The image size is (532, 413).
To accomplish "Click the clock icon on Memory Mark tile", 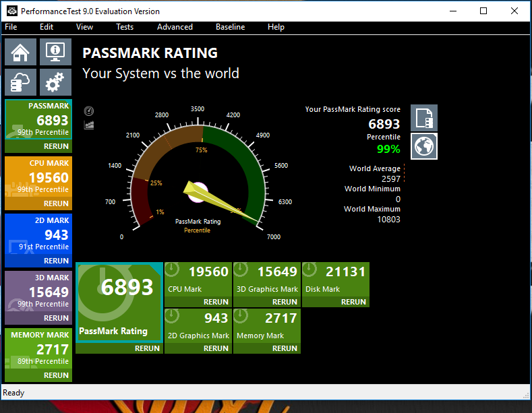I will coord(241,316).
